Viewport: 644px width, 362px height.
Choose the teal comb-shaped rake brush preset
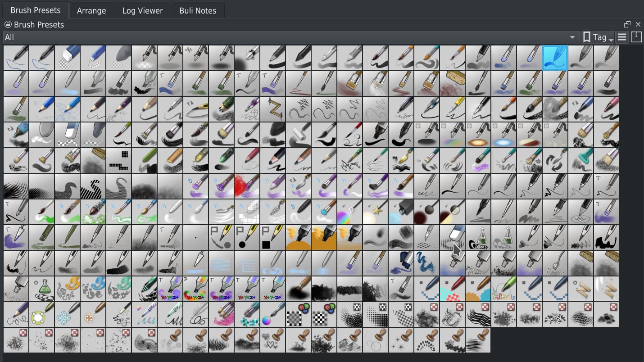(x=581, y=160)
